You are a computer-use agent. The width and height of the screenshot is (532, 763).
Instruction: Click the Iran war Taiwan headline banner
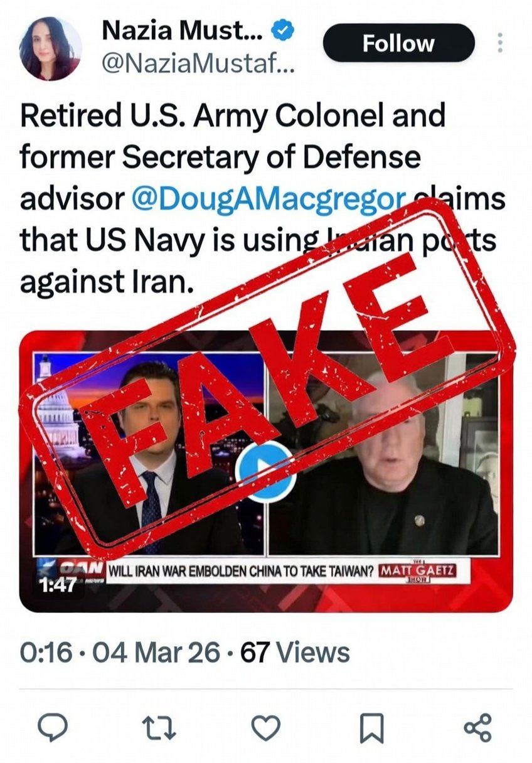[242, 572]
